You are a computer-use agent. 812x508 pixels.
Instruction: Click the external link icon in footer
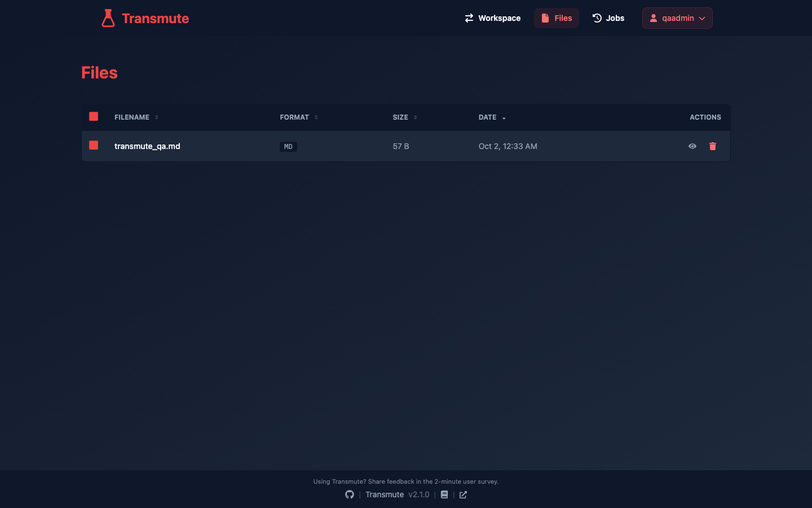click(463, 494)
